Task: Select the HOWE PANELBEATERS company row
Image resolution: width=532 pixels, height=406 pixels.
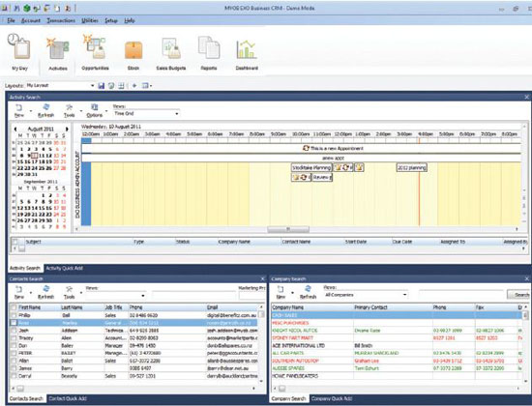Action: pos(397,376)
